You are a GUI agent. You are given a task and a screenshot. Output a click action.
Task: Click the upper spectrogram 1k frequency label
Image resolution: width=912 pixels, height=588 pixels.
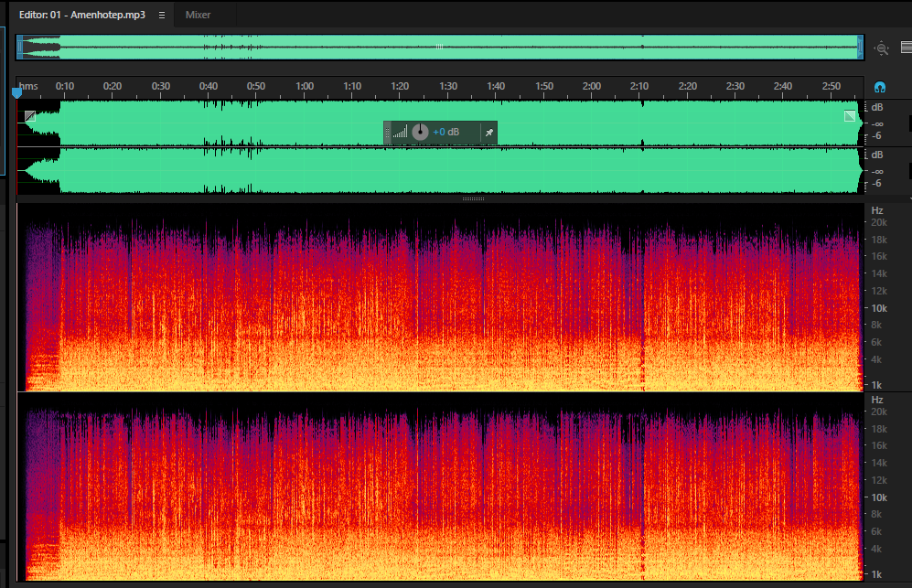(876, 385)
